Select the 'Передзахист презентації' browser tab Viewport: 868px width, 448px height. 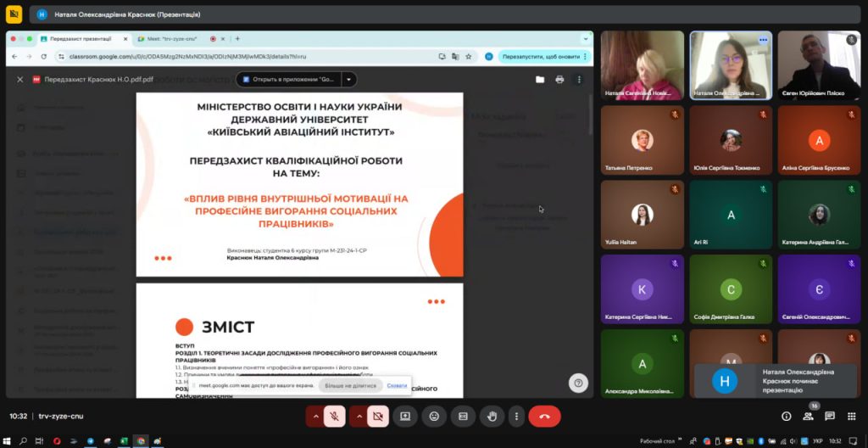pos(80,39)
